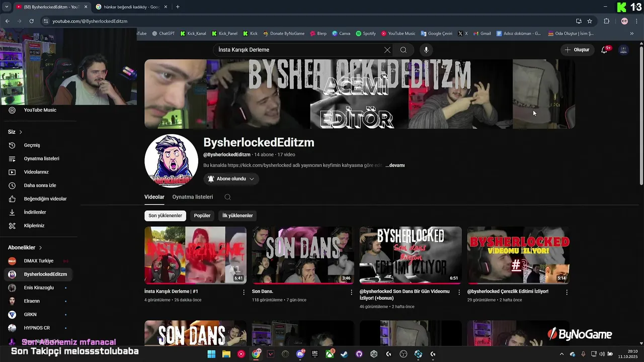This screenshot has height=362, width=644.
Task: Expand channel description with ...devamı
Action: [x=395, y=165]
